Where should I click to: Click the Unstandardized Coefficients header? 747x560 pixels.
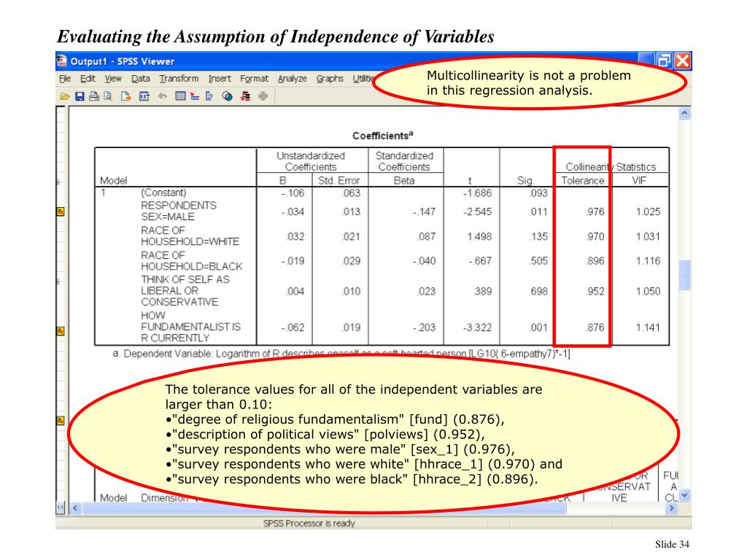point(311,161)
